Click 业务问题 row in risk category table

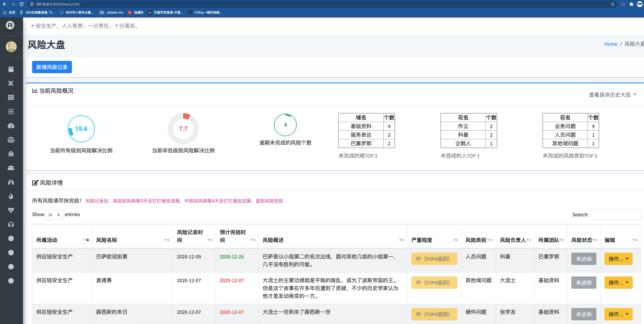point(571,126)
